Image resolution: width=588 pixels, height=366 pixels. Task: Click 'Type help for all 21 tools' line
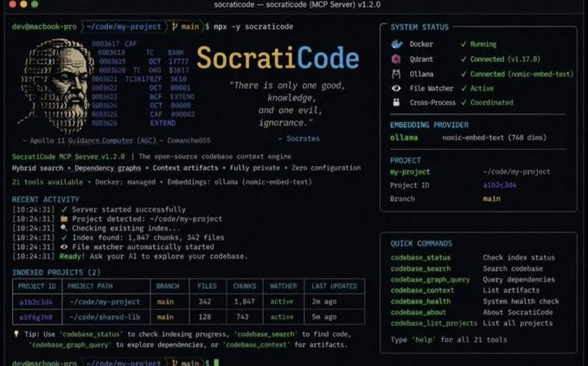[x=449, y=340]
